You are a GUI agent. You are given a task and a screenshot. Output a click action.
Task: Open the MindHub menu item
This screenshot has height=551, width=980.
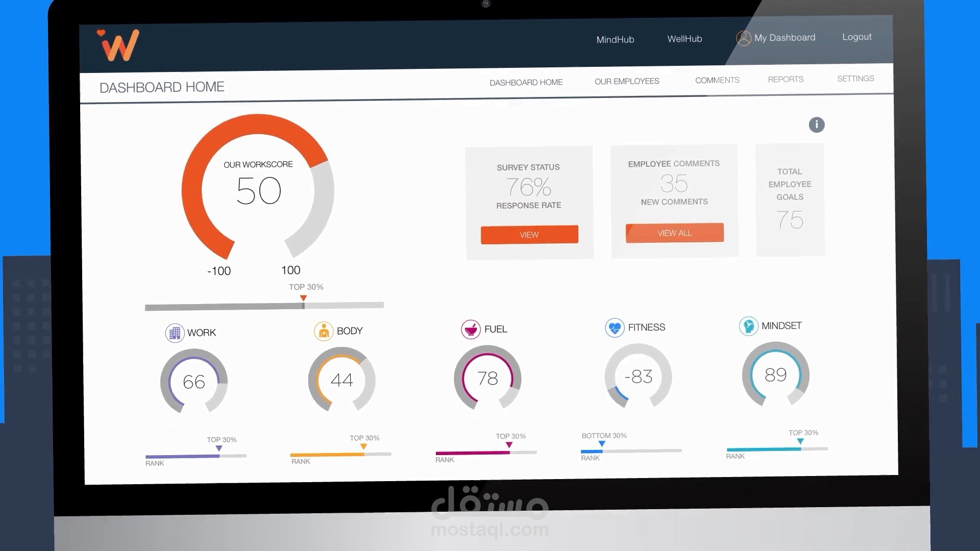pyautogui.click(x=615, y=39)
